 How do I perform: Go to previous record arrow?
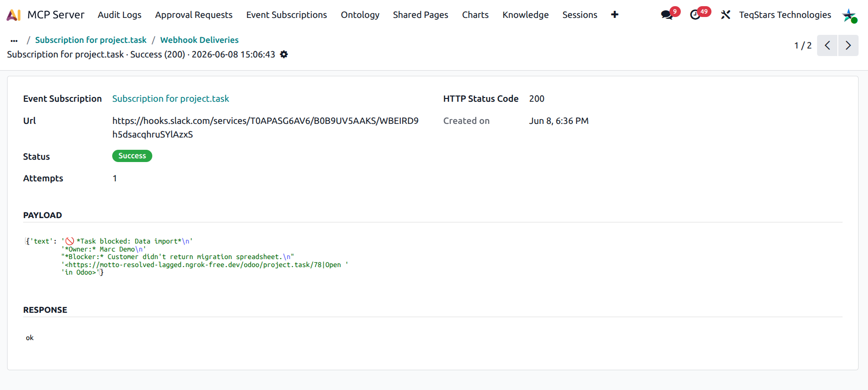pyautogui.click(x=827, y=45)
